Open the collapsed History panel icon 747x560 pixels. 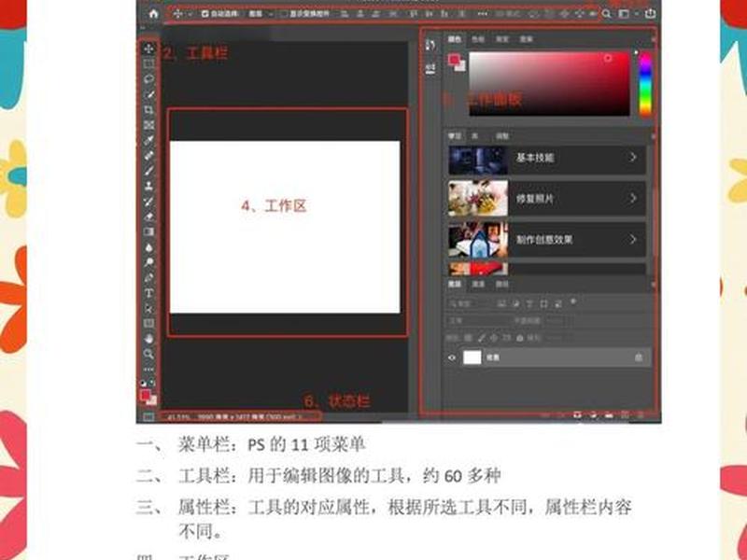(x=430, y=45)
